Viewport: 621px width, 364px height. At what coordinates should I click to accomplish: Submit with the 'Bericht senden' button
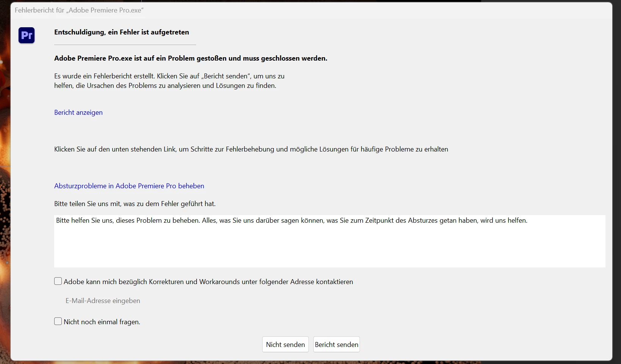pyautogui.click(x=336, y=344)
